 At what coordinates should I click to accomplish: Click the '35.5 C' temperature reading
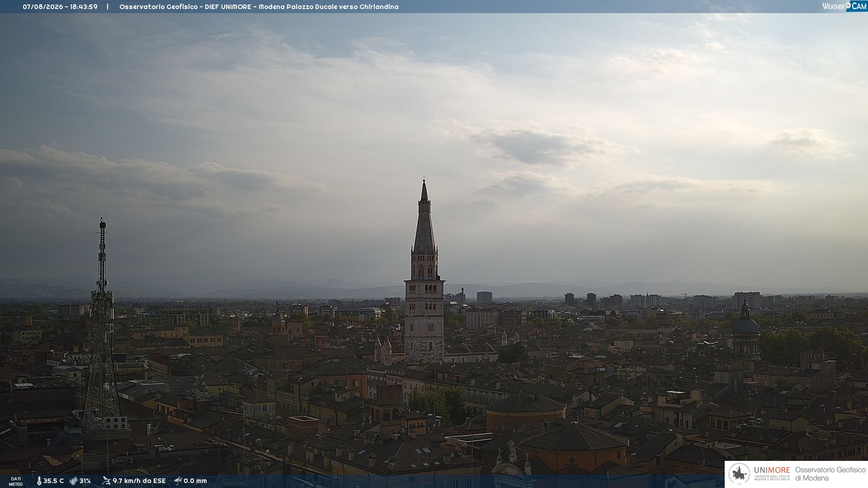pyautogui.click(x=54, y=481)
